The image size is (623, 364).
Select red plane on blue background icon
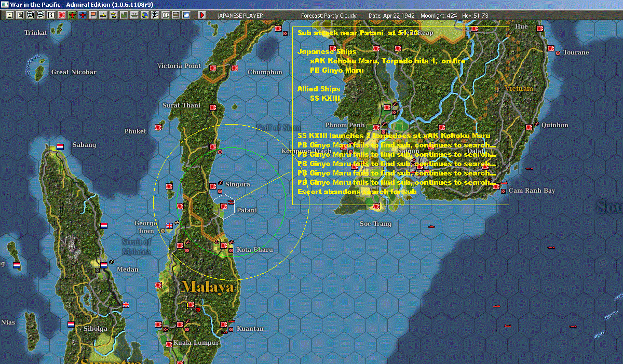(x=82, y=15)
